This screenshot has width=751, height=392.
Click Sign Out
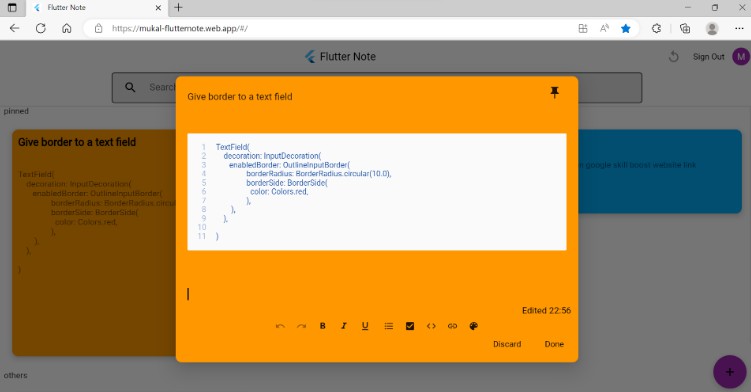pyautogui.click(x=708, y=57)
